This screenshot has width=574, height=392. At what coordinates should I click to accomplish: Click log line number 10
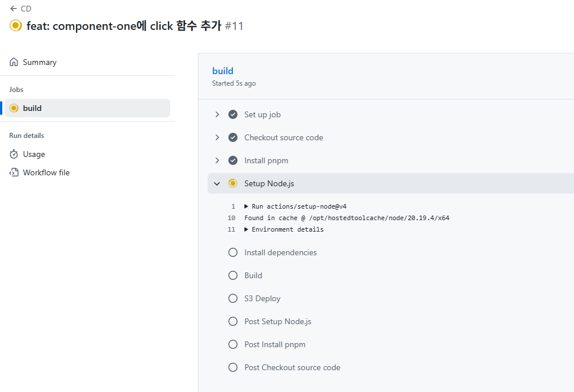(231, 218)
